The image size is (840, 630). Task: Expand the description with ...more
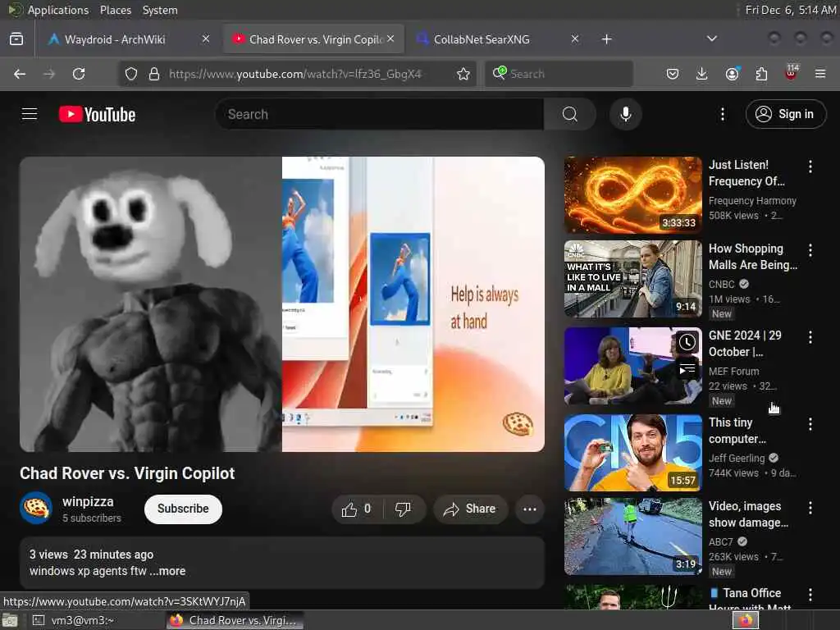(167, 571)
